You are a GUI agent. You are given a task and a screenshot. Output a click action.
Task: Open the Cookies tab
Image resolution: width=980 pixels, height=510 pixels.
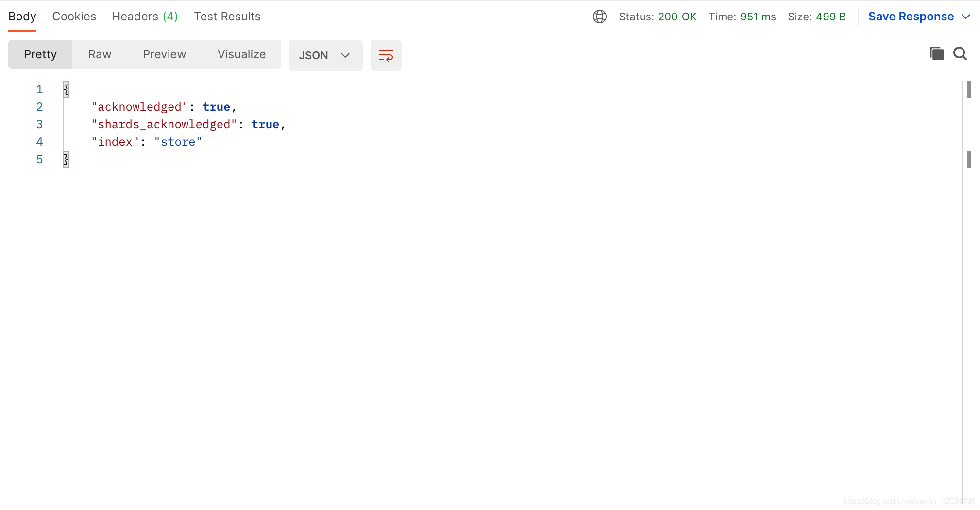(x=74, y=17)
